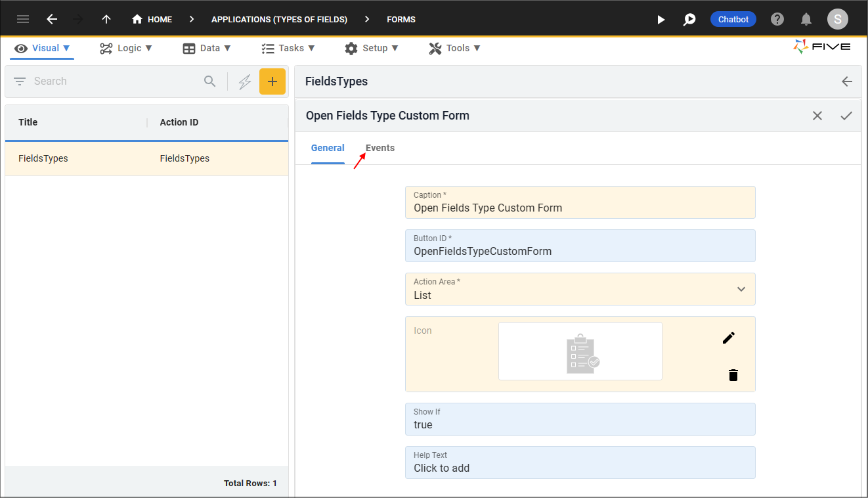Screen dimensions: 868x498
Task: Click the pencil icon to edit Icon
Action: click(x=728, y=338)
